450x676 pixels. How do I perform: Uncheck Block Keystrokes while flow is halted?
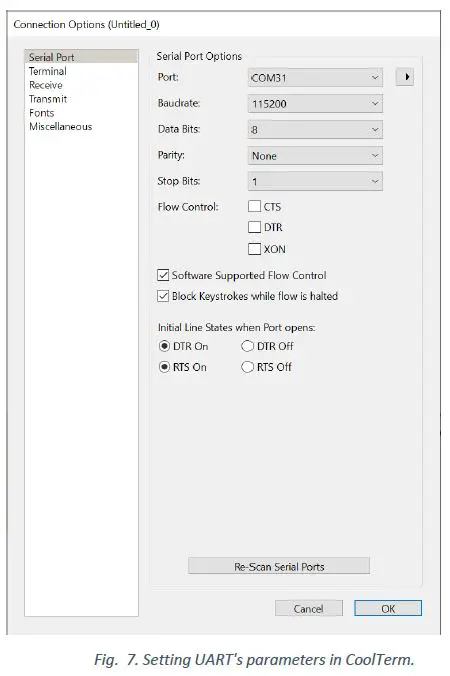[163, 296]
